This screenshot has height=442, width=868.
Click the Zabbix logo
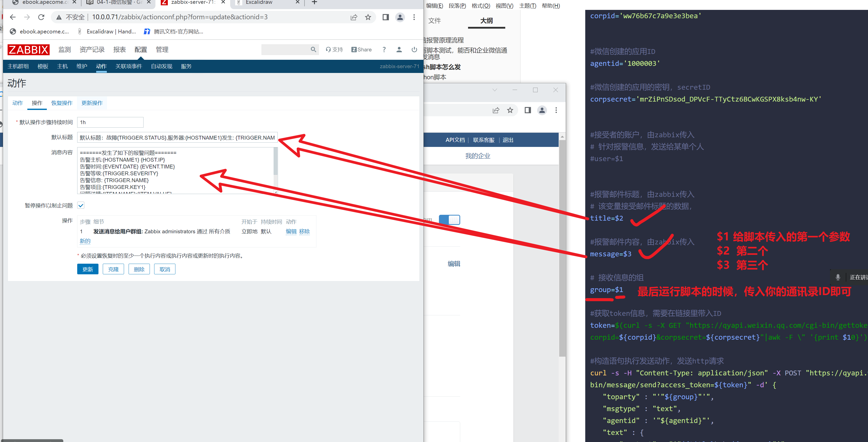pyautogui.click(x=28, y=50)
